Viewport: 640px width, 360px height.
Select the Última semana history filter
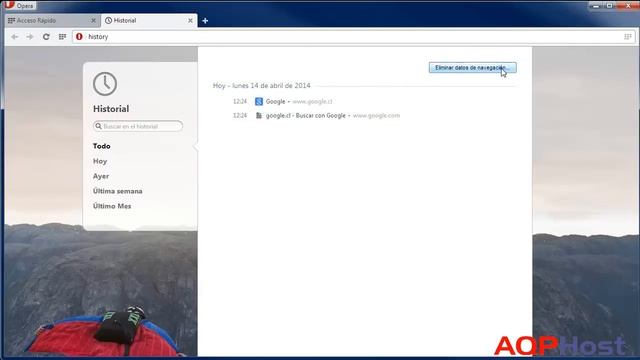tap(118, 191)
